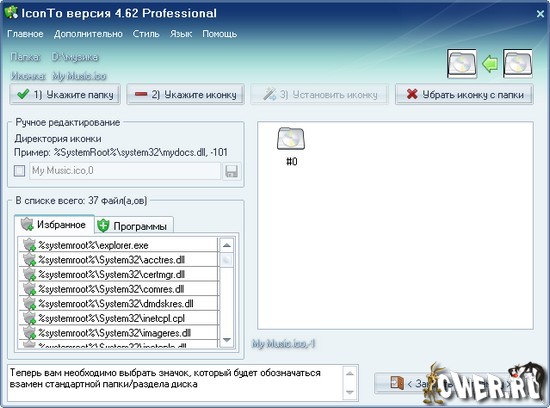Screen dimensions: 550x408
Task: Select the inetcpl.cpl list entry
Action: [118, 318]
